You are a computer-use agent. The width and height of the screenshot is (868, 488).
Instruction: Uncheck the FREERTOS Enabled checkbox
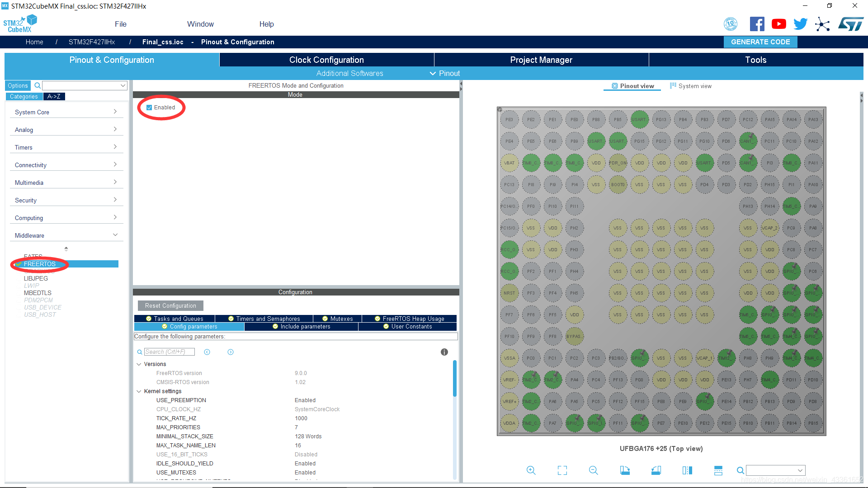(149, 108)
